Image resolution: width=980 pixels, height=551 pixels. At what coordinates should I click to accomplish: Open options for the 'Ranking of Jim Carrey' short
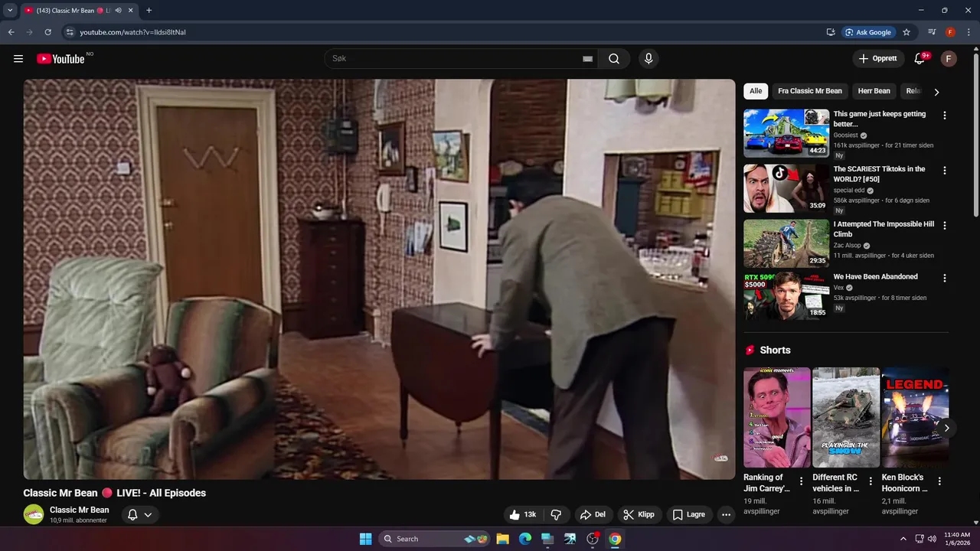coord(802,481)
